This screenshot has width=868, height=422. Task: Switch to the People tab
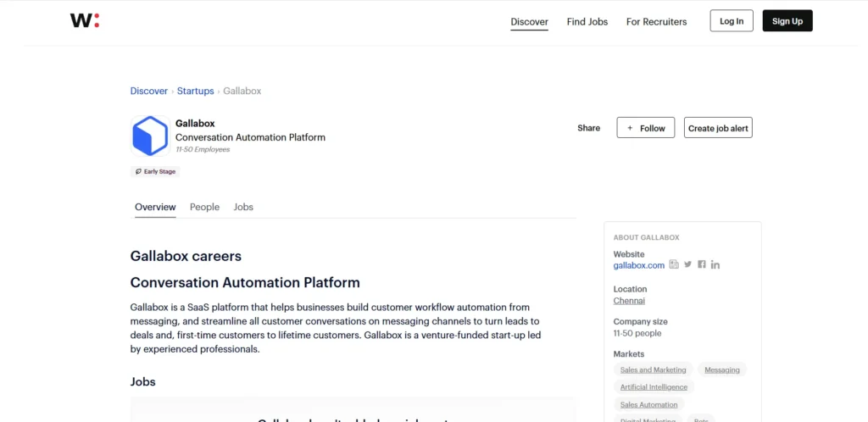(205, 207)
